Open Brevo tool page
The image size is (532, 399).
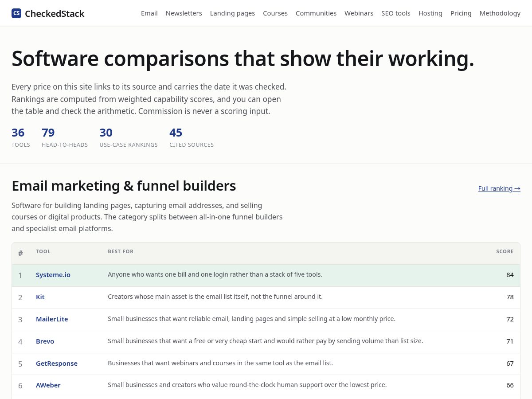pyautogui.click(x=45, y=341)
